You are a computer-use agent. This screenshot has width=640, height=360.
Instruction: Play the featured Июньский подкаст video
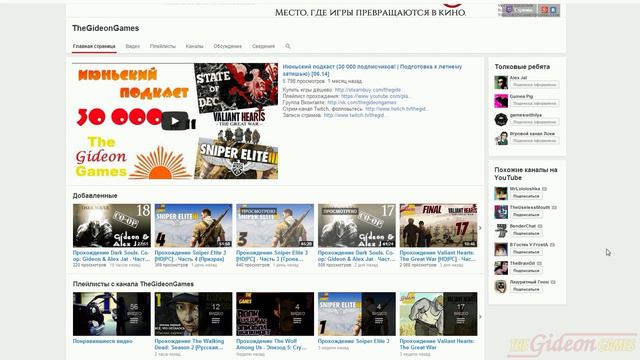coord(175,121)
